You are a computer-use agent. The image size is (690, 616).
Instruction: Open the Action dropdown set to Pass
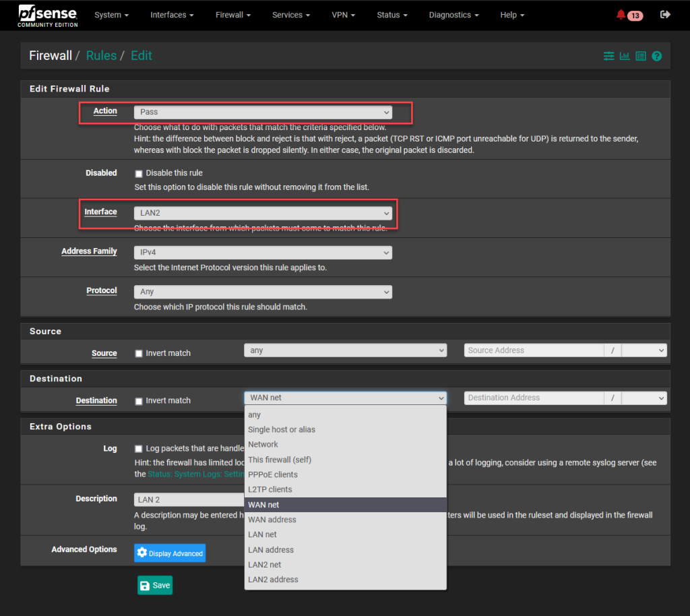263,112
